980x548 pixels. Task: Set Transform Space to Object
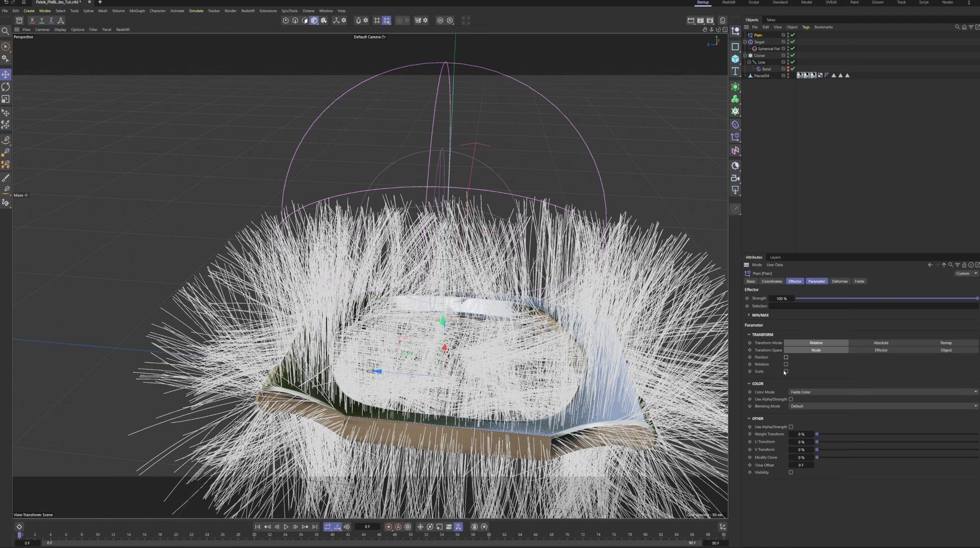946,350
